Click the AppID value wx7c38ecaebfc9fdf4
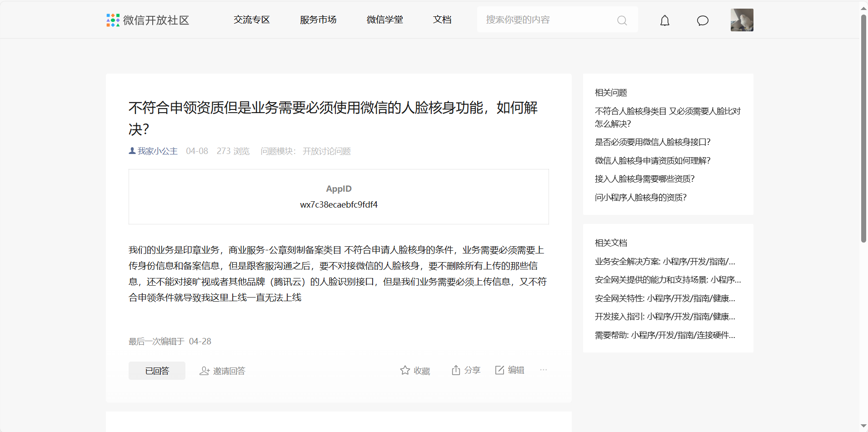The height and width of the screenshot is (432, 868). click(339, 204)
